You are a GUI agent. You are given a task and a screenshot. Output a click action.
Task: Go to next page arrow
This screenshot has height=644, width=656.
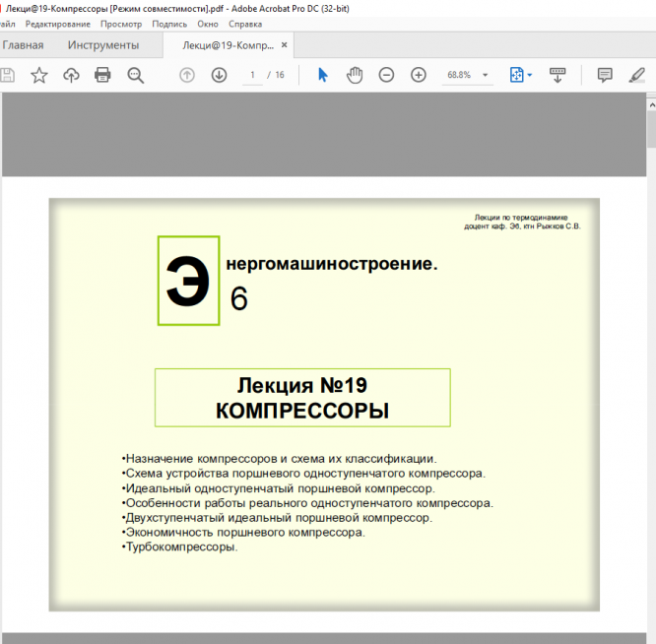pos(219,75)
